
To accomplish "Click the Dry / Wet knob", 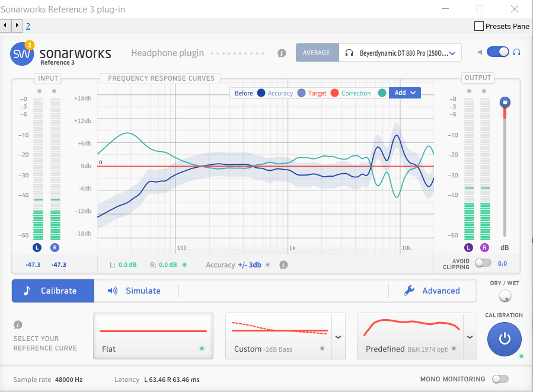I will tap(505, 296).
